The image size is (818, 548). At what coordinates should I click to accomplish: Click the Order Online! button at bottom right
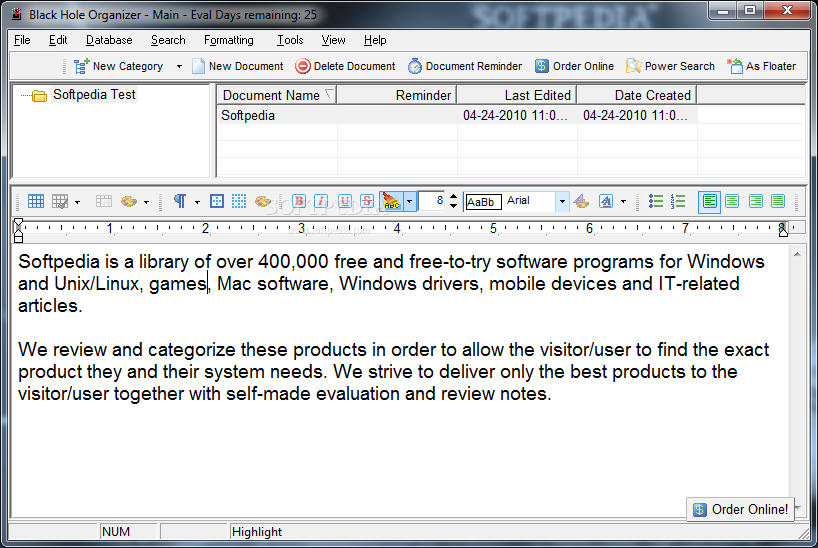click(741, 509)
